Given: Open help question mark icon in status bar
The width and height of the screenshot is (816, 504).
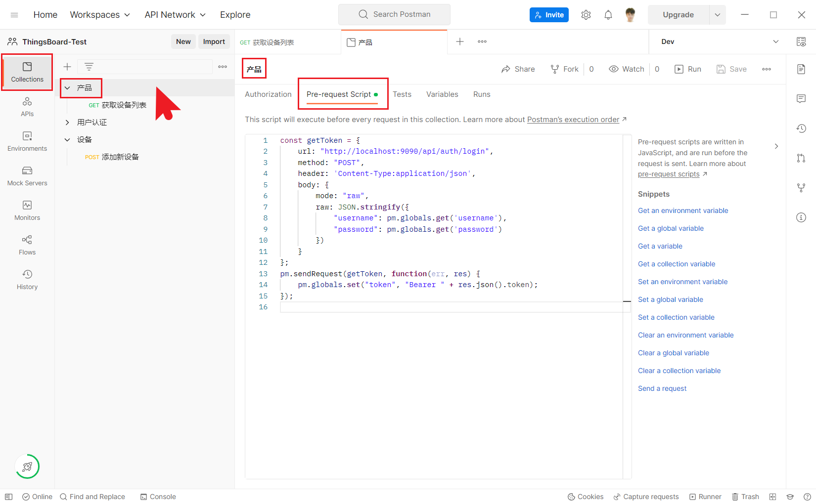Looking at the screenshot, I should 807,497.
